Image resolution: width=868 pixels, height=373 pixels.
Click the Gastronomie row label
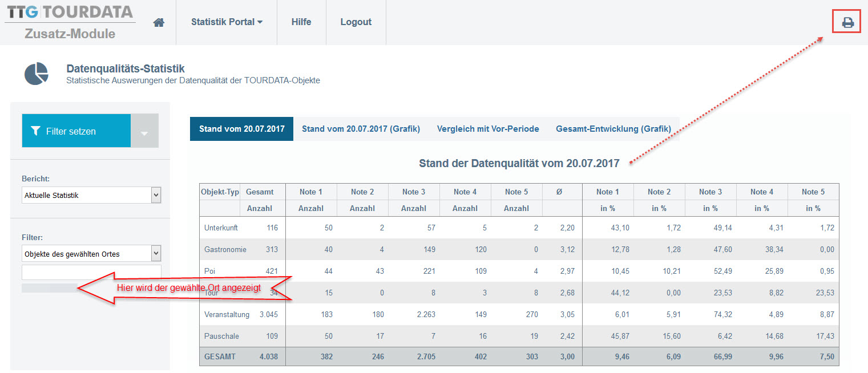pyautogui.click(x=225, y=250)
